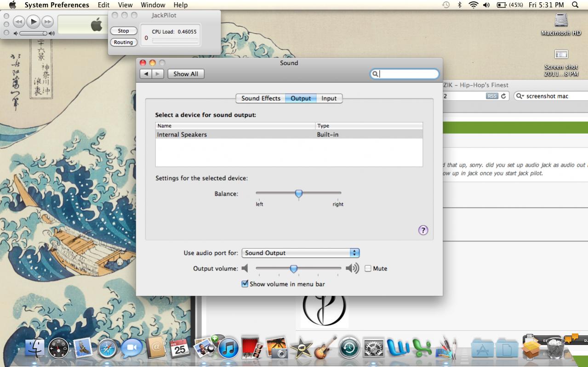Open Spotlight search in the menu bar
The image size is (588, 367).
(x=575, y=5)
